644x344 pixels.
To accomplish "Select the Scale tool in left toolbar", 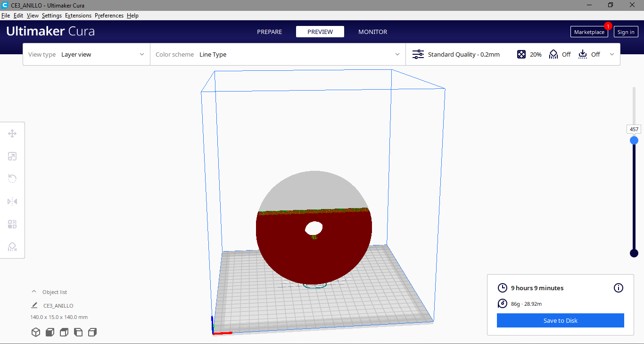I will [12, 156].
